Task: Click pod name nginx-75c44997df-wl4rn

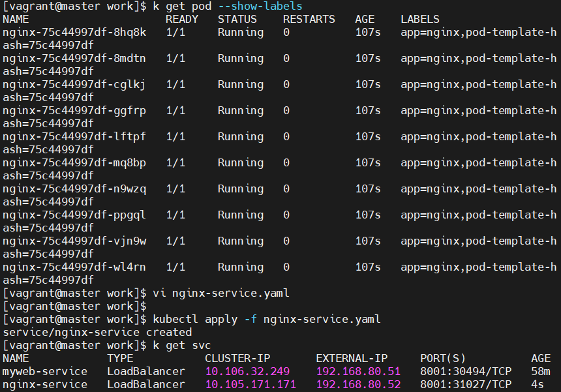Action: [x=74, y=267]
